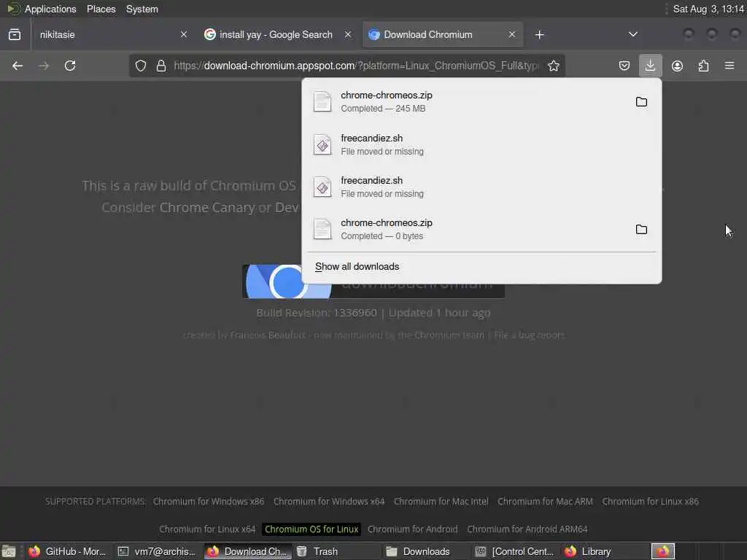Show the 0 bytes chrome-chromeos.zip in folder

tap(641, 230)
